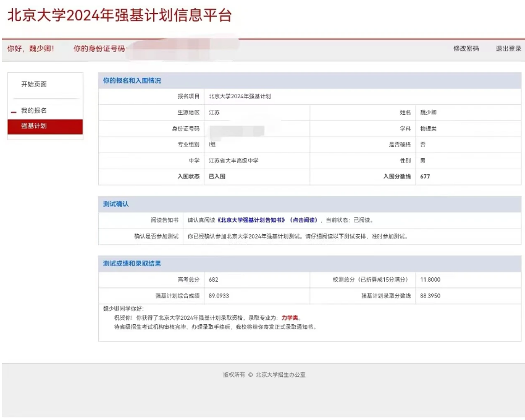
Task: Click the header label 你的身份证号码
Action: pos(99,49)
